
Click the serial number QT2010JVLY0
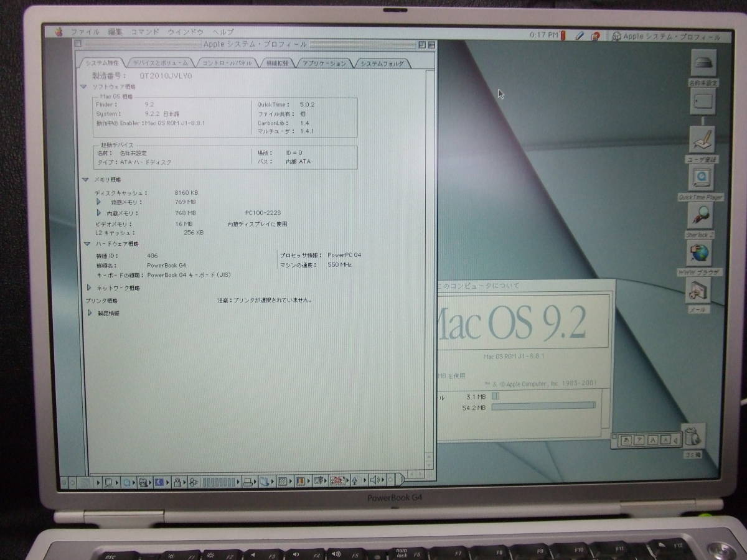point(166,76)
